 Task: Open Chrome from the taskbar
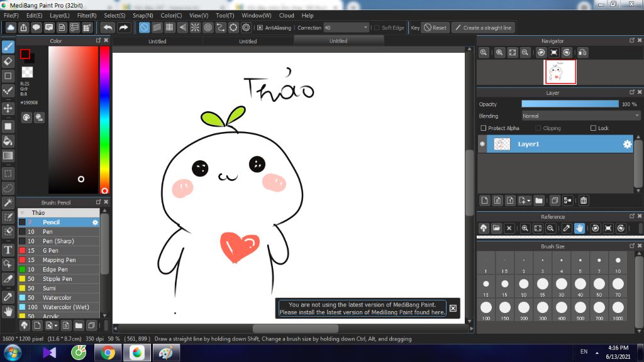tap(108, 353)
